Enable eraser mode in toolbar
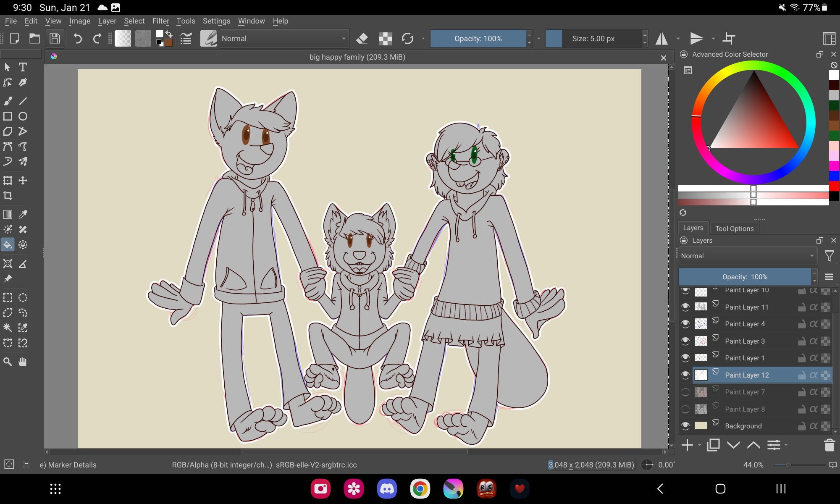Image resolution: width=840 pixels, height=504 pixels. [362, 39]
